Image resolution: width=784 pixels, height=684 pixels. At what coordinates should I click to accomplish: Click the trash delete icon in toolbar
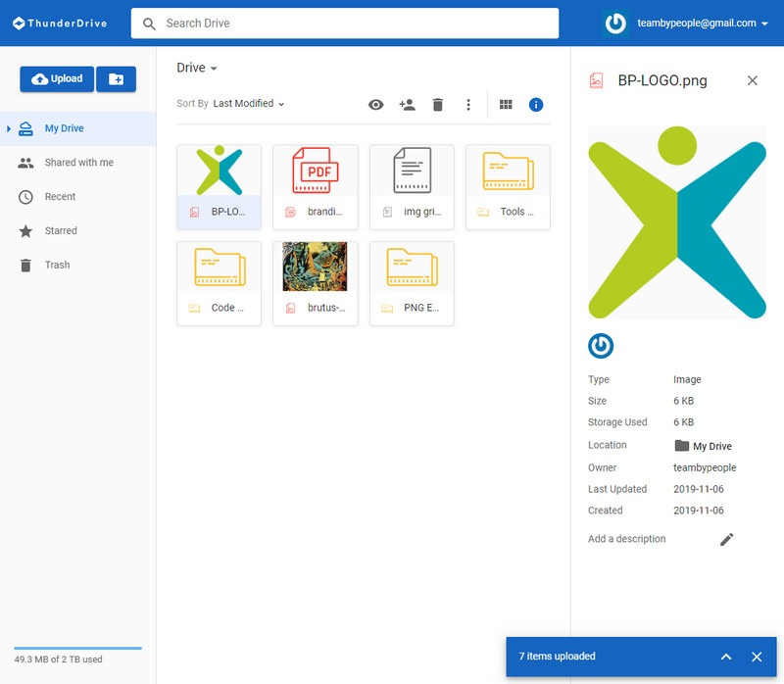click(x=438, y=105)
